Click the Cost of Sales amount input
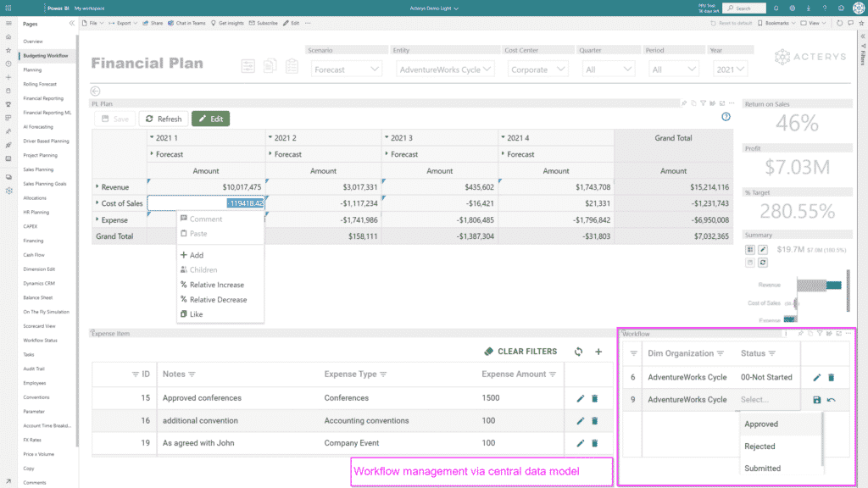 (x=206, y=203)
